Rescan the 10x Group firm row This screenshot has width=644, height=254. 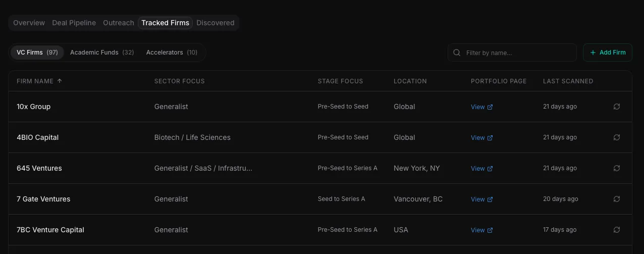point(616,107)
